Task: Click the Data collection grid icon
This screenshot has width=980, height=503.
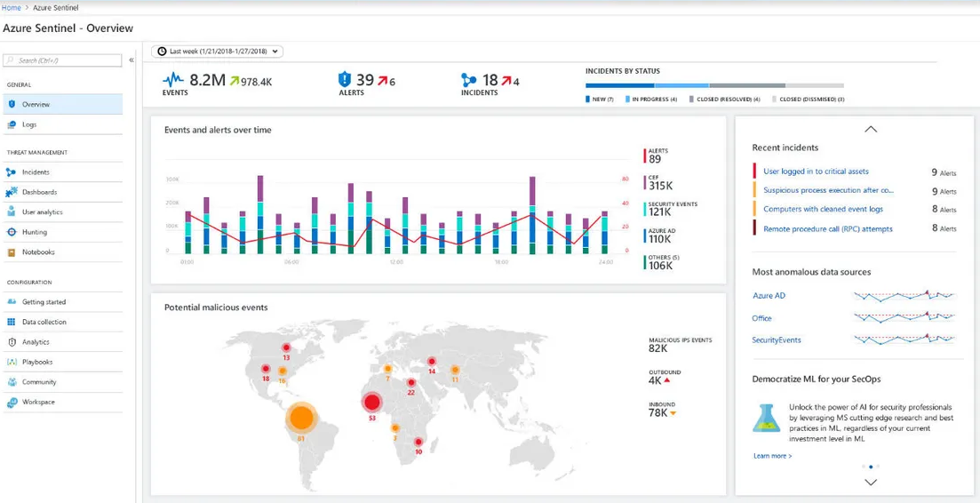Action: click(12, 322)
